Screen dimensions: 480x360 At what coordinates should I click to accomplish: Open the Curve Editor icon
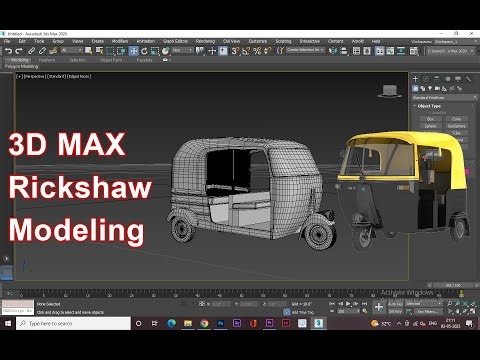(x=390, y=51)
